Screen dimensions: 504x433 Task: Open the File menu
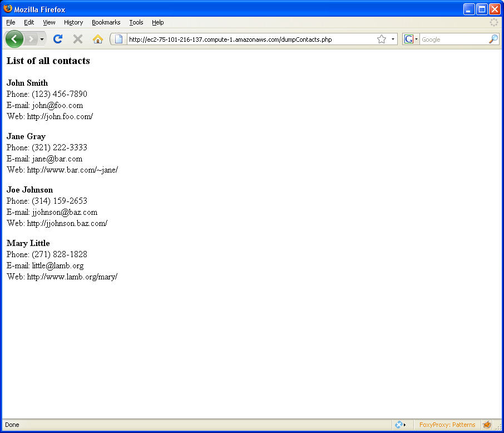[x=11, y=22]
